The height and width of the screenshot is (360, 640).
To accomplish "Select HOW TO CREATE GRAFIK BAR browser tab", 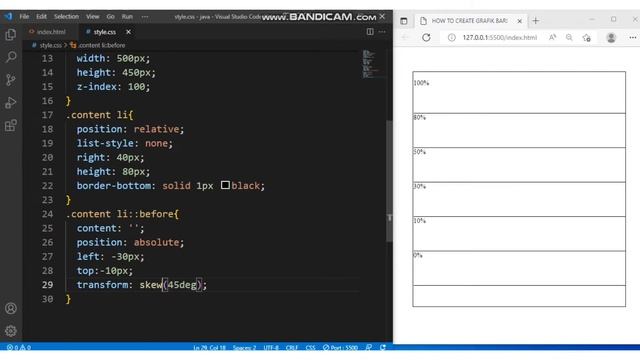I will [471, 20].
